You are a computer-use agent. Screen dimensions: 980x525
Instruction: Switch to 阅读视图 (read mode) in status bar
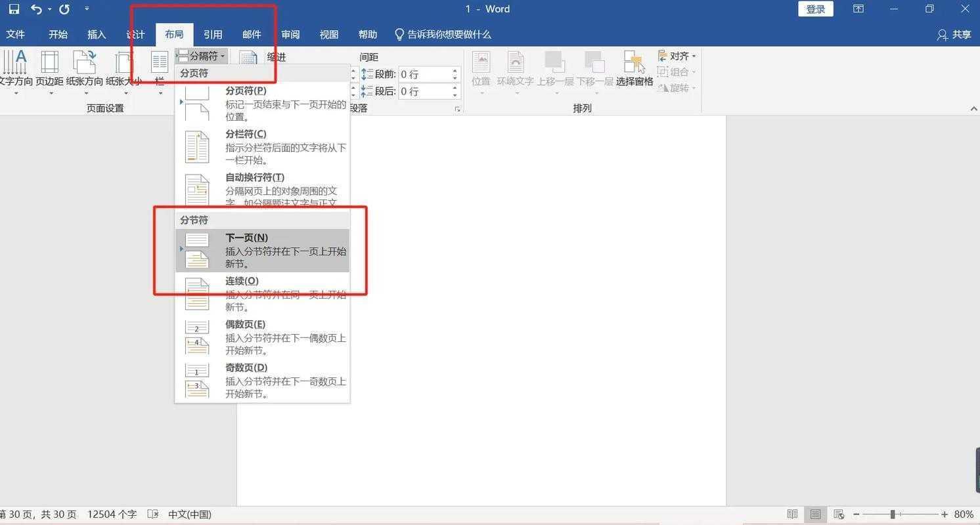coord(792,514)
